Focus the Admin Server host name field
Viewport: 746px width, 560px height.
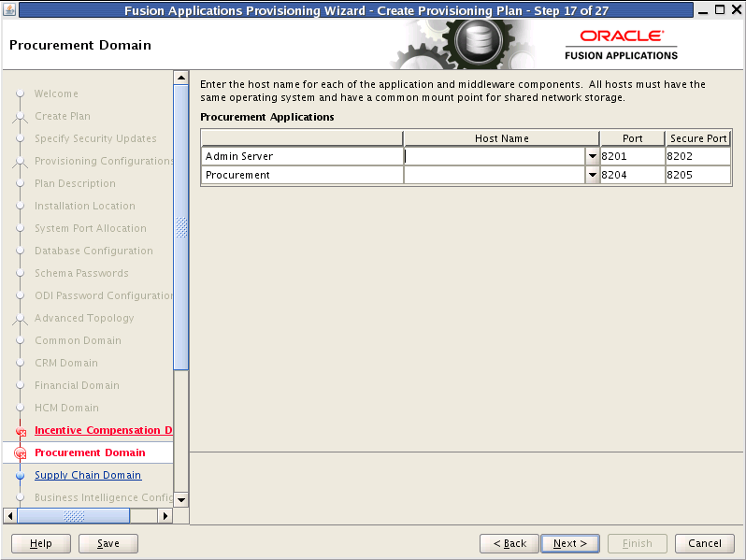coord(495,156)
